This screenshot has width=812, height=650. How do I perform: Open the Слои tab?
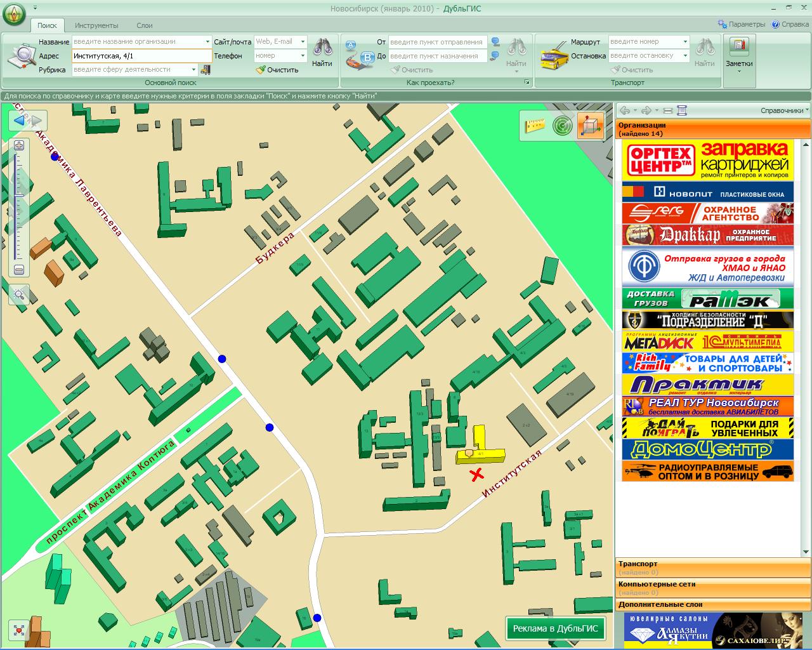pos(145,25)
